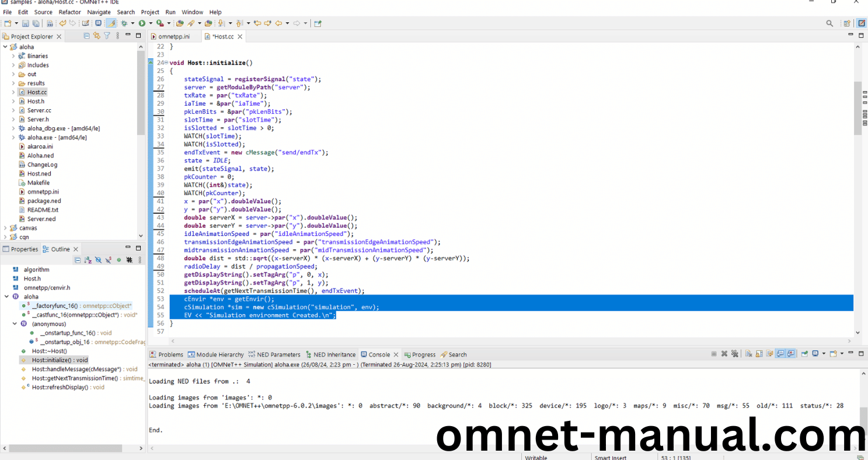Screen dimensions: 868x460
Task: Click the search magnifier icon at top right
Action: click(829, 23)
